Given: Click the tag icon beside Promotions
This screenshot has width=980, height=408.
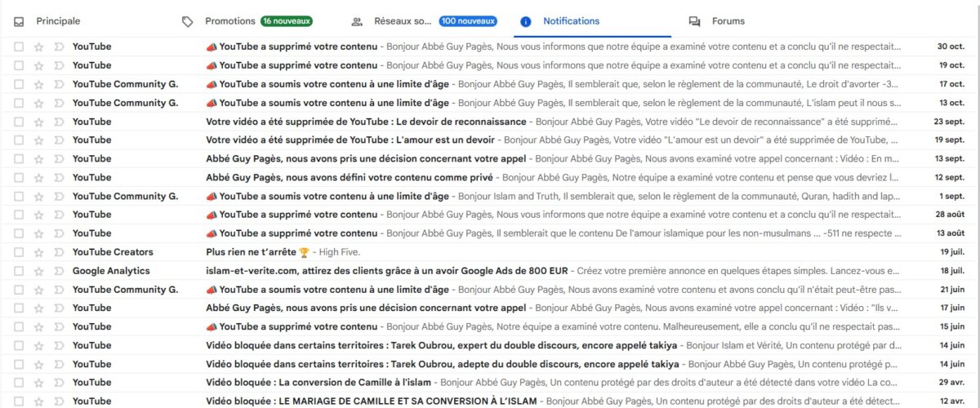Looking at the screenshot, I should 188,22.
